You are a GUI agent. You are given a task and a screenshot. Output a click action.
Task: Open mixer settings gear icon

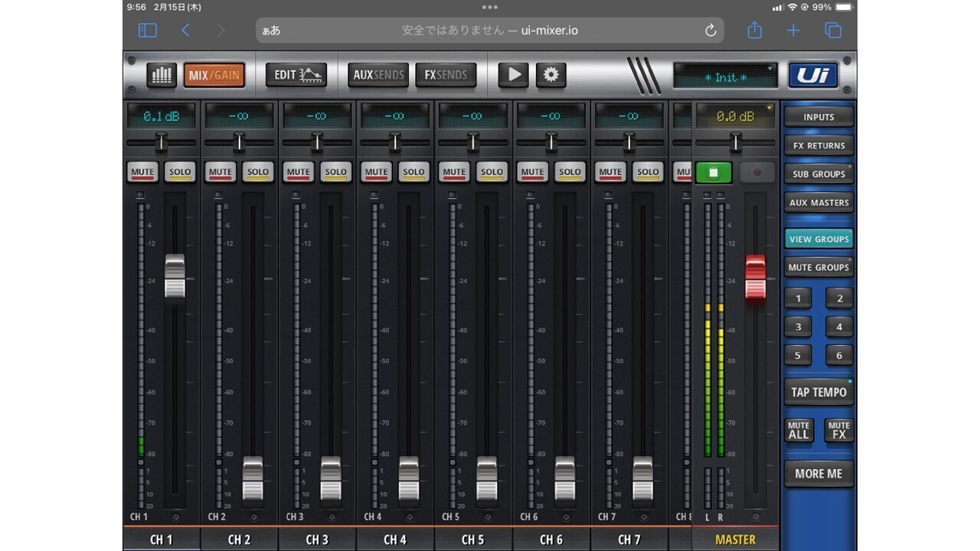[551, 75]
